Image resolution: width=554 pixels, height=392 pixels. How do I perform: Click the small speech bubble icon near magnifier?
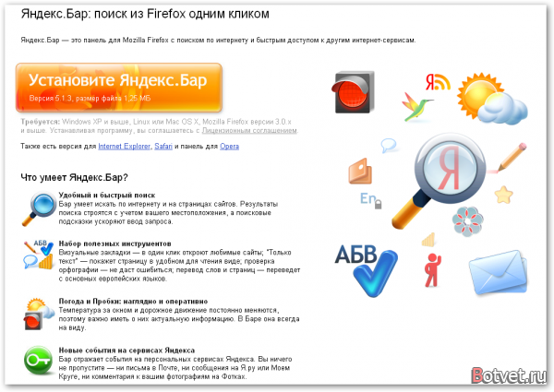pyautogui.click(x=389, y=145)
